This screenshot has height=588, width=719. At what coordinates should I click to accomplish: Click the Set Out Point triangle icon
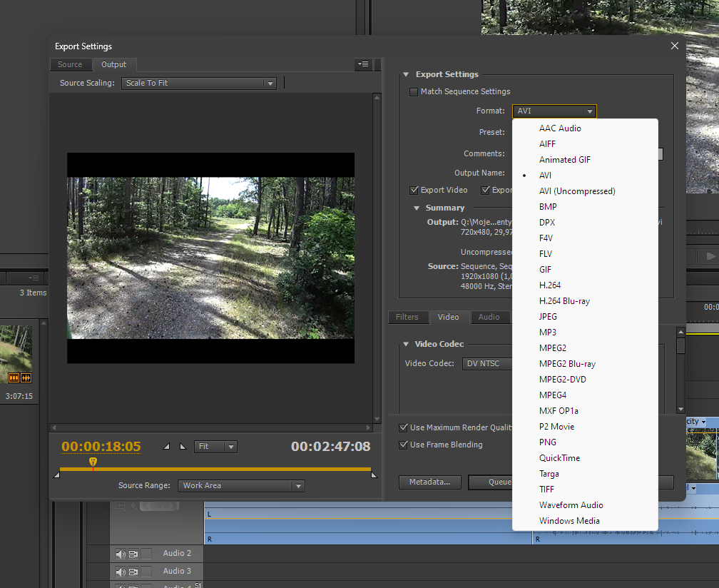pyautogui.click(x=183, y=446)
